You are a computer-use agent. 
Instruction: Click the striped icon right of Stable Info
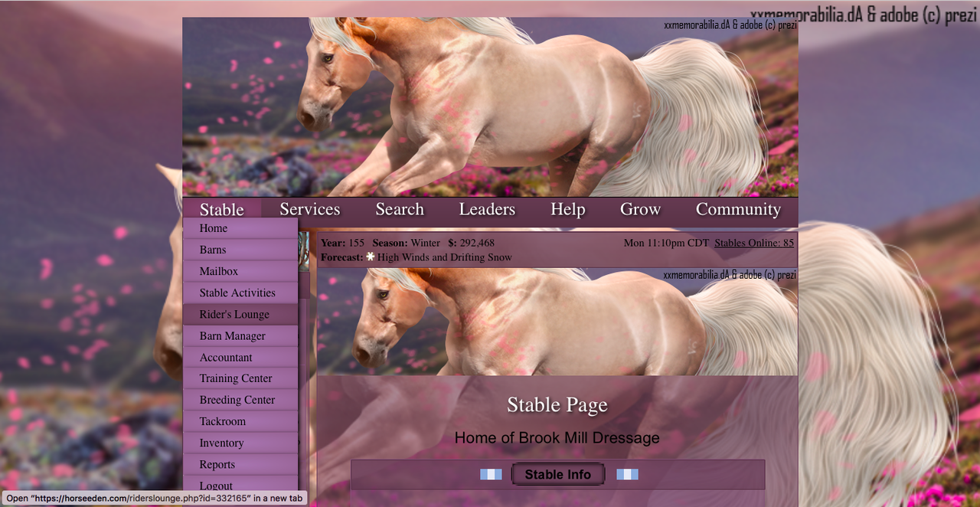tap(627, 475)
